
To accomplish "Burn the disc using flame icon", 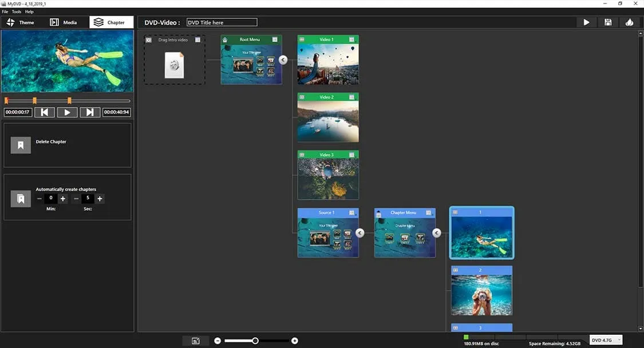I will 629,22.
